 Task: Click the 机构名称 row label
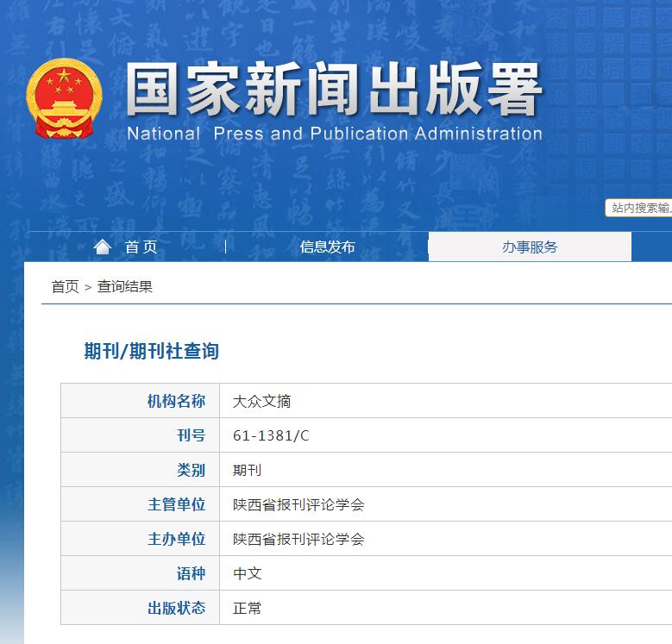tap(176, 401)
